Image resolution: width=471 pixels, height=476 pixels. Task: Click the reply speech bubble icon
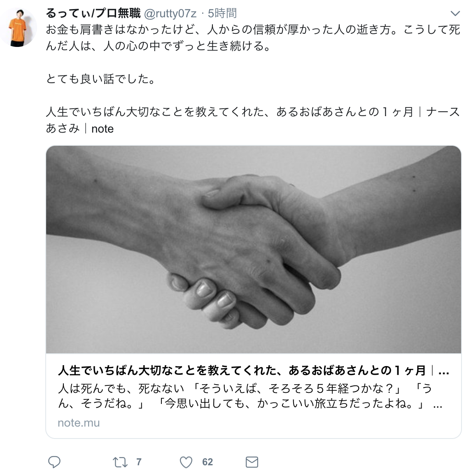pyautogui.click(x=54, y=462)
